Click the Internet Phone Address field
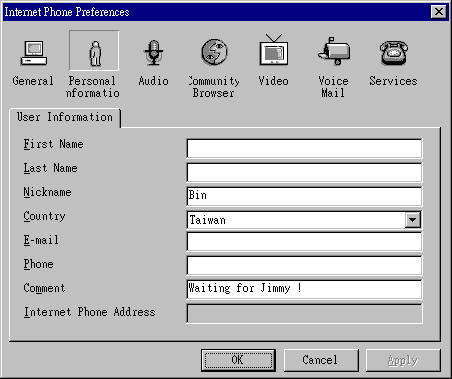 (x=304, y=313)
